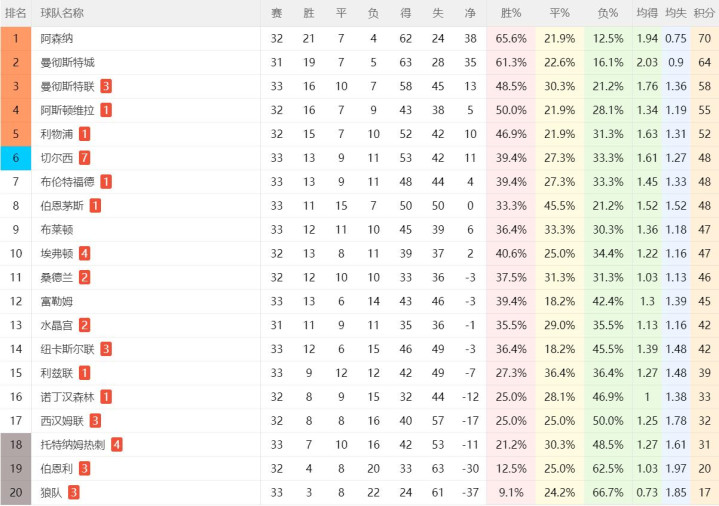
Task: Click the gray rank 18 cell
Action: tap(16, 444)
